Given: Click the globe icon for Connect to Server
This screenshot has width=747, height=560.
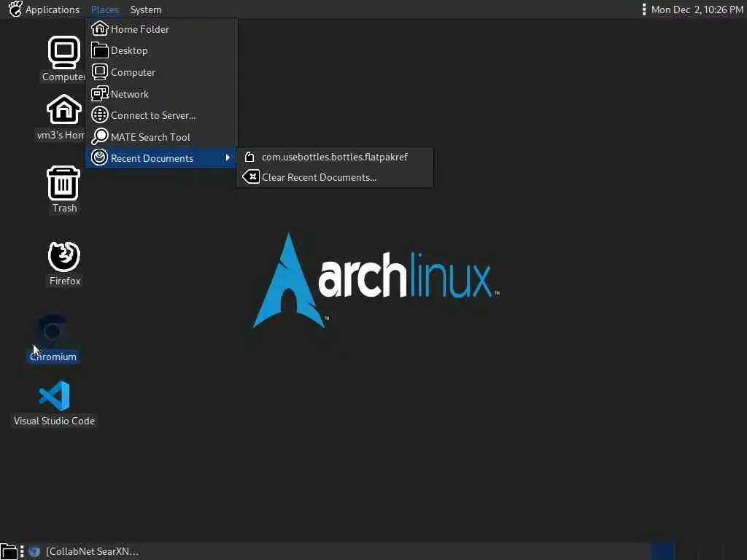Looking at the screenshot, I should (x=99, y=114).
